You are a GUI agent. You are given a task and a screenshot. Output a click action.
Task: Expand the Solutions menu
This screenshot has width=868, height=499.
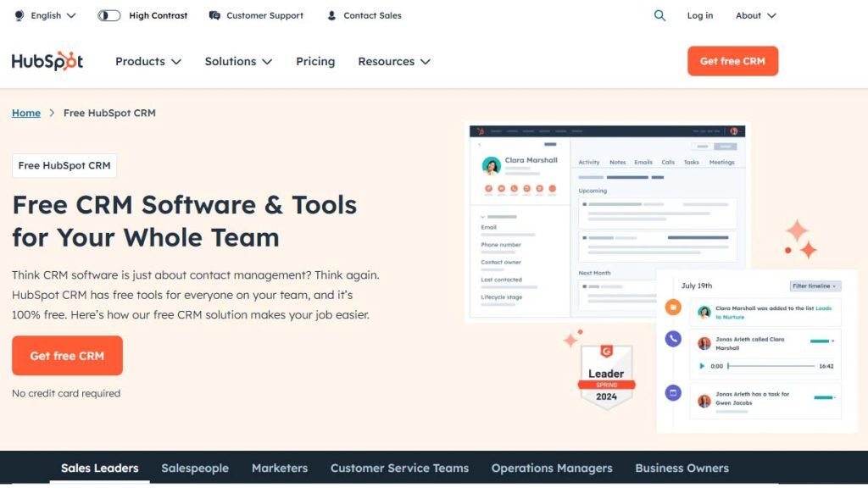238,61
